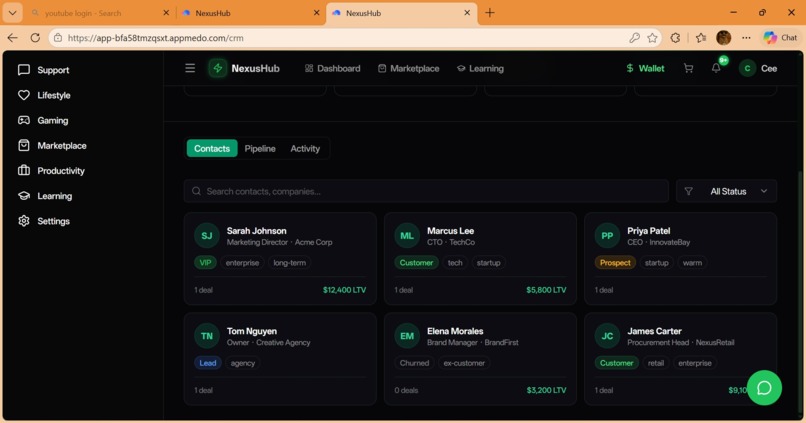Viewport: 806px width, 423px height.
Task: Click the Churned tag on Elena Morales
Action: [x=414, y=363]
